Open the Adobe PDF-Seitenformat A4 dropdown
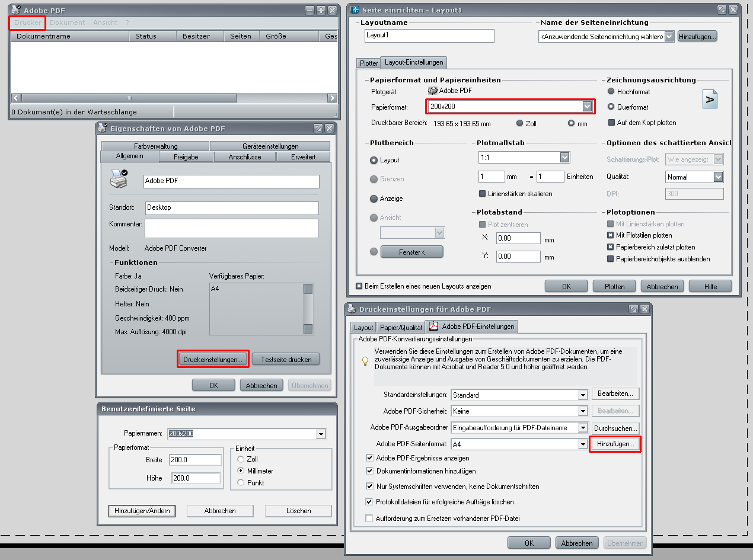Screen dimensions: 753x560 (x=583, y=444)
